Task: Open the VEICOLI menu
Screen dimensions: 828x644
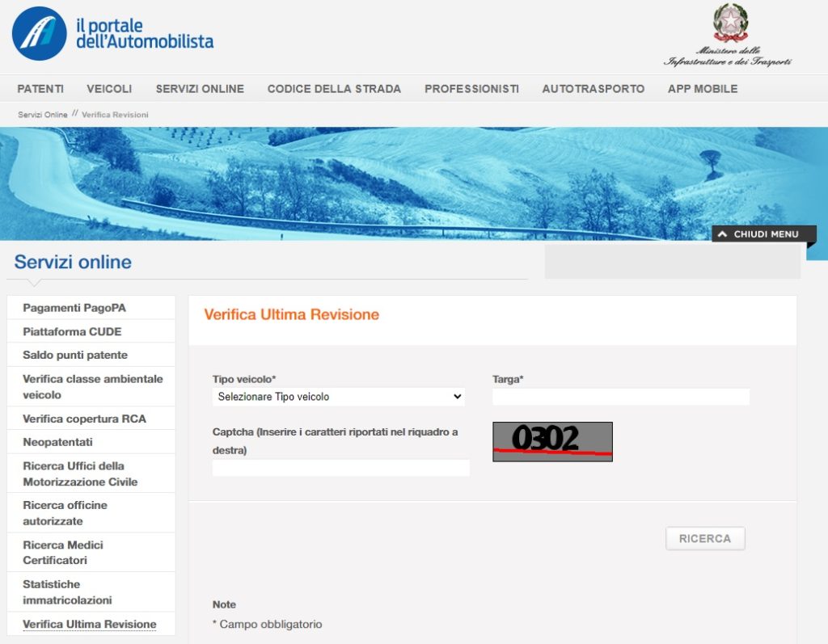Action: (109, 89)
